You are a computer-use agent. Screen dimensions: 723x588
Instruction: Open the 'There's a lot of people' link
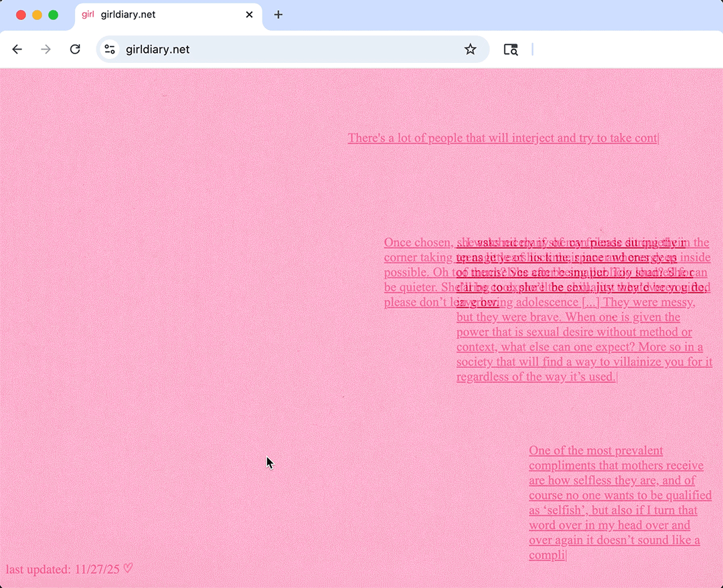502,138
